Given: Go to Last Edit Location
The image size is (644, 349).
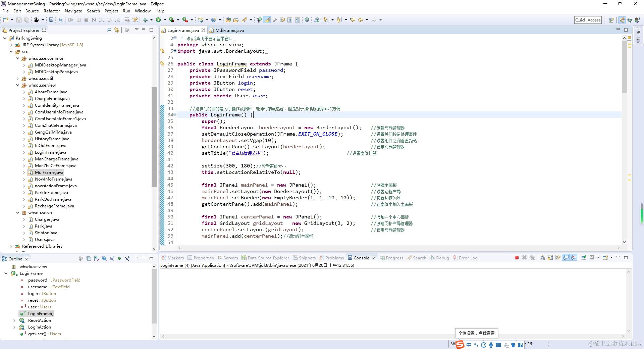Looking at the screenshot, I should coord(353,20).
